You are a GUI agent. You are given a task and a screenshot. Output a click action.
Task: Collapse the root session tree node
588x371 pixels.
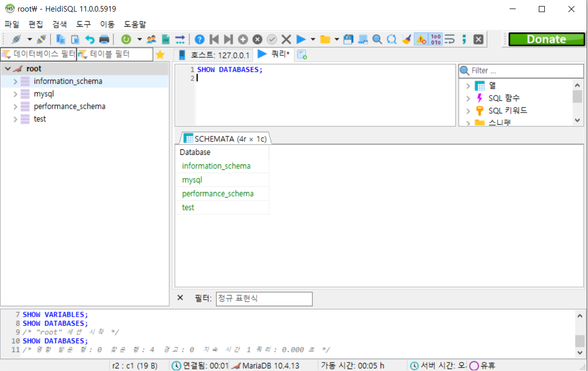point(8,69)
